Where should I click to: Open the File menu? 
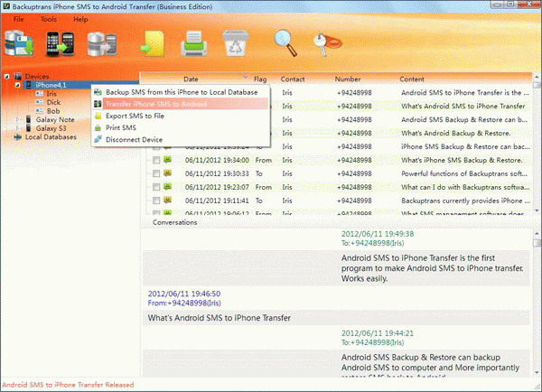pyautogui.click(x=19, y=19)
